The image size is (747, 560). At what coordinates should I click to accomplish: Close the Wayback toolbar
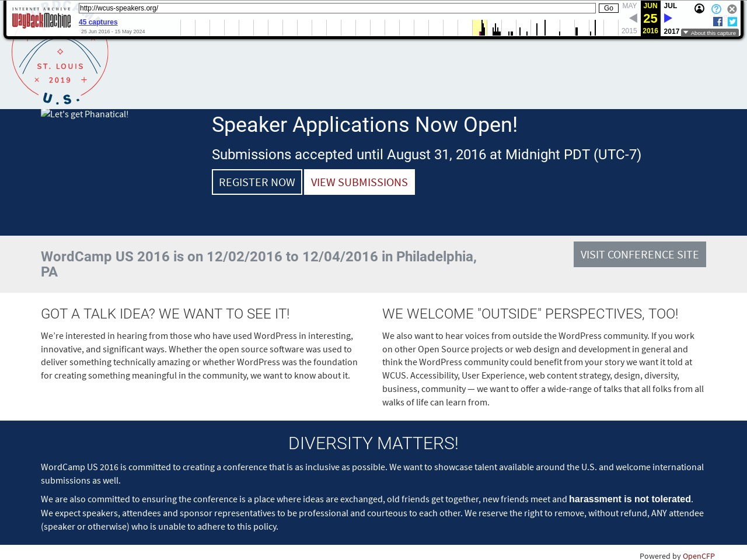coord(732,9)
